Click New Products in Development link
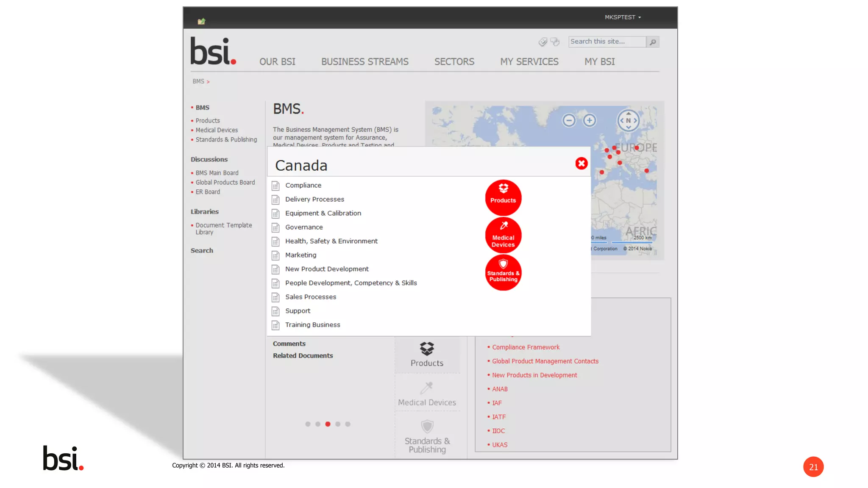868x488 pixels. pos(534,375)
